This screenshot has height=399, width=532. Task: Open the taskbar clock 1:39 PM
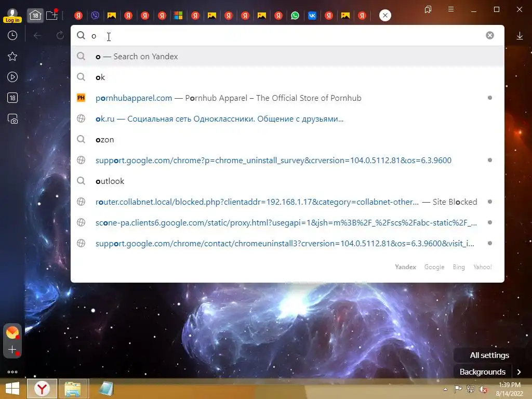tap(509, 389)
